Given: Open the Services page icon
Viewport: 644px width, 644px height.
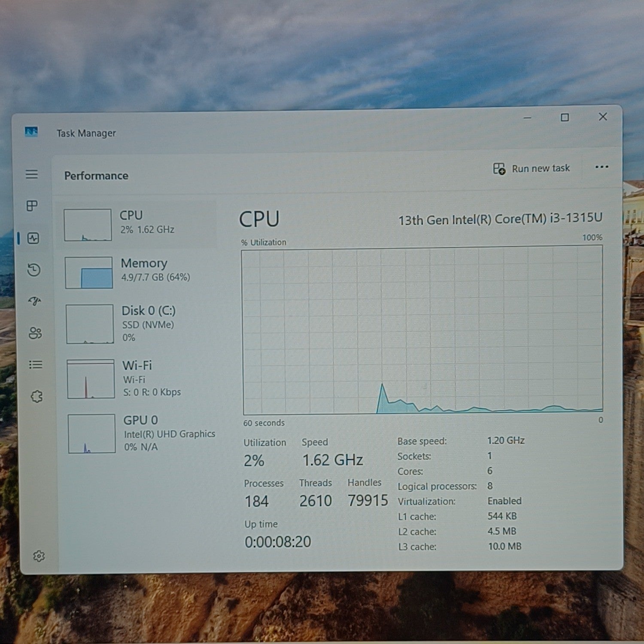Looking at the screenshot, I should pyautogui.click(x=37, y=396).
